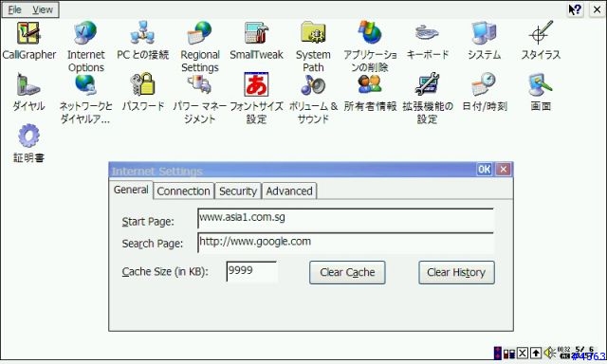
Task: Open the ダイヤル dialing icon
Action: pos(28,84)
